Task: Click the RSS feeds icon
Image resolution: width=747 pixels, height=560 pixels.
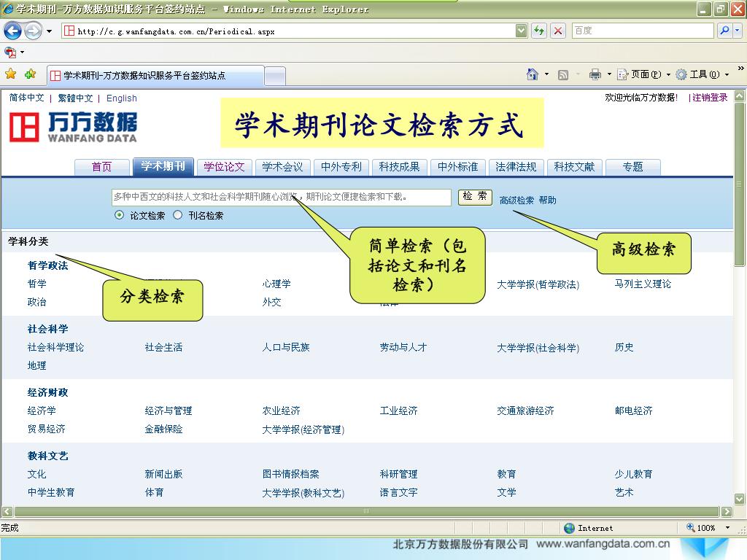Action: coord(563,75)
